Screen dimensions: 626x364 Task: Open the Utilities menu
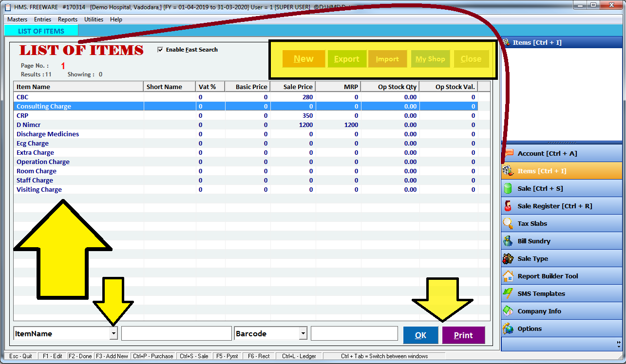[94, 19]
